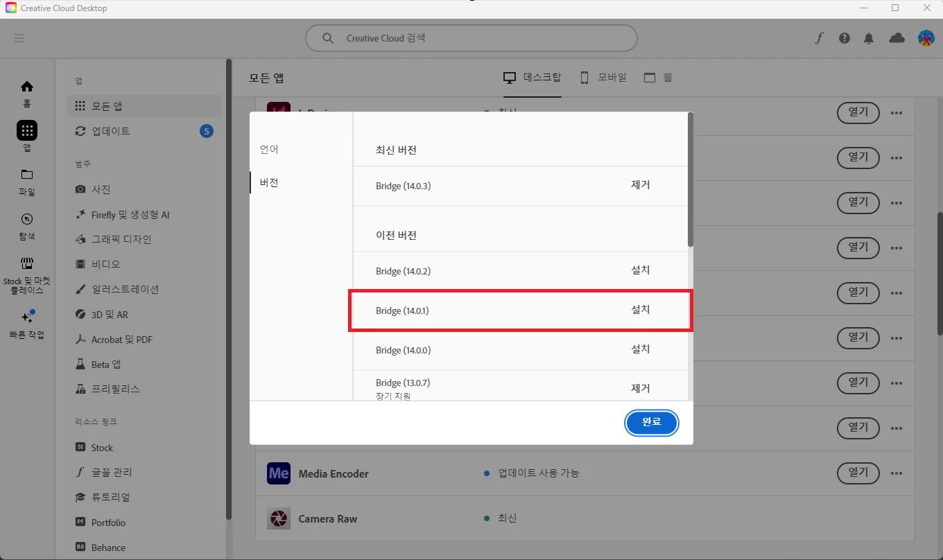Viewport: 943px width, 560px height.
Task: Open the help question mark icon
Action: 844,38
